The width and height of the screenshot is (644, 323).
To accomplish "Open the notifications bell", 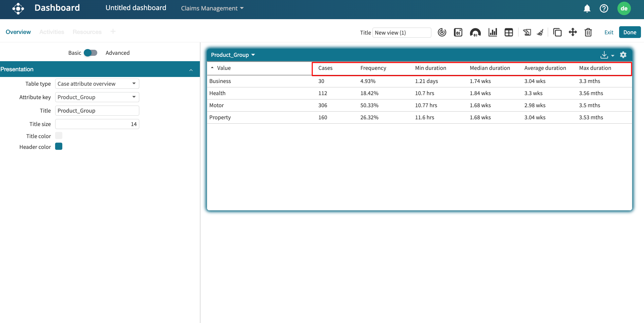I will [587, 8].
